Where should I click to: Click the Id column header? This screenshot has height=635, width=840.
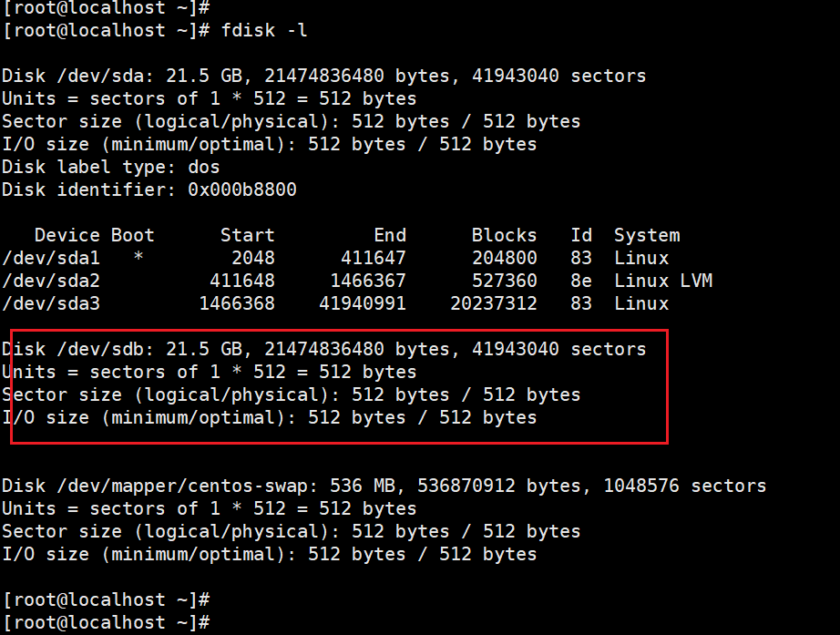click(x=581, y=235)
